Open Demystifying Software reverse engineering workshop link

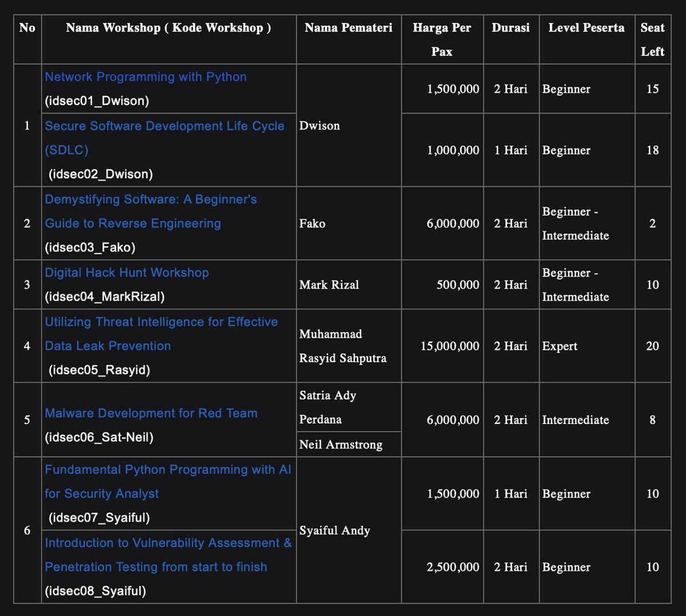click(x=151, y=211)
